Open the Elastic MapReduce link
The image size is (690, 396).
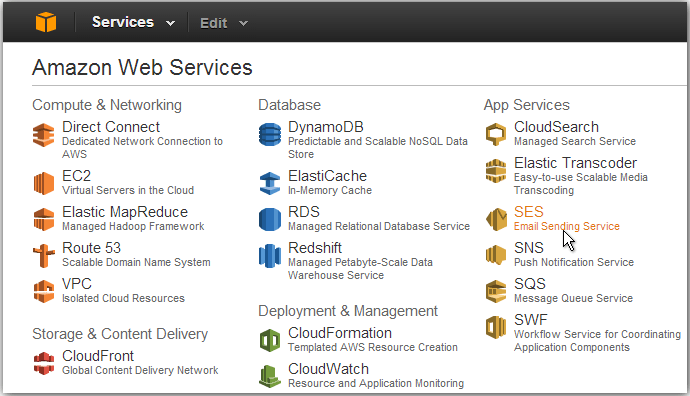[133, 219]
